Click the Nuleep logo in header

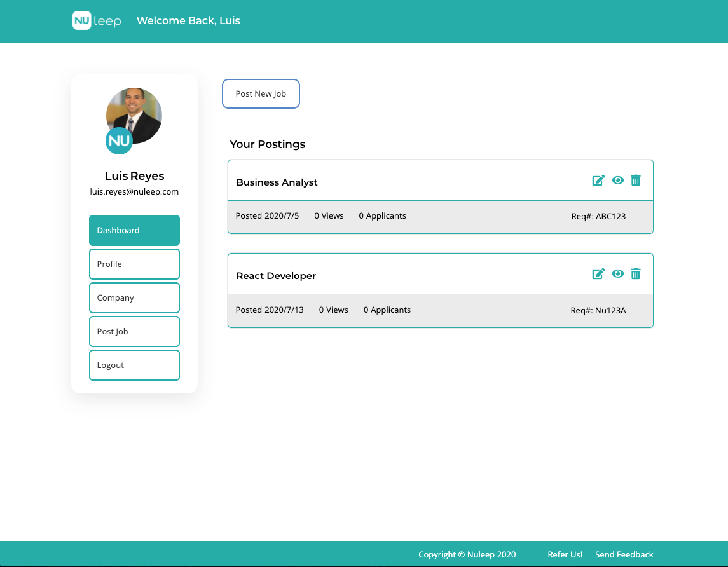coord(97,20)
